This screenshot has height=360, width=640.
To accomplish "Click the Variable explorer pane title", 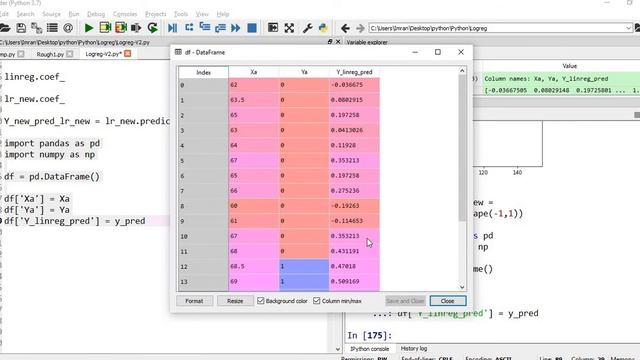I will pos(367,42).
